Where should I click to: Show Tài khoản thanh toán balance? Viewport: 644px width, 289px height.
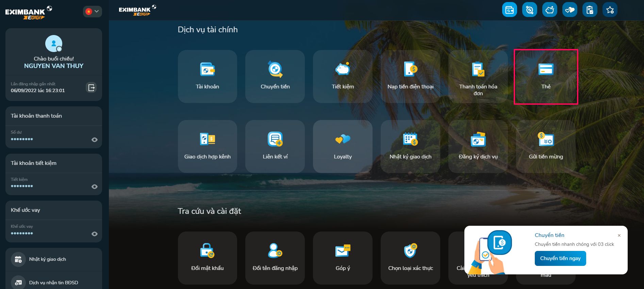click(95, 140)
